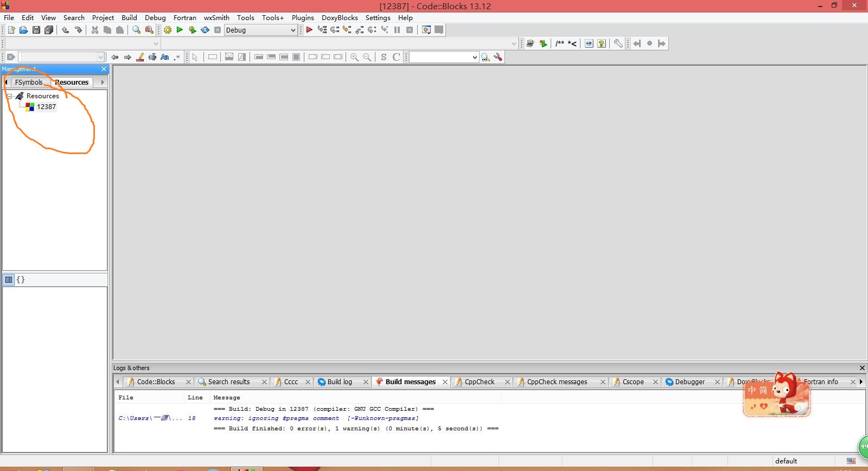Open the Debugging windows icon
Image resolution: width=868 pixels, height=471 pixels.
pyautogui.click(x=426, y=30)
